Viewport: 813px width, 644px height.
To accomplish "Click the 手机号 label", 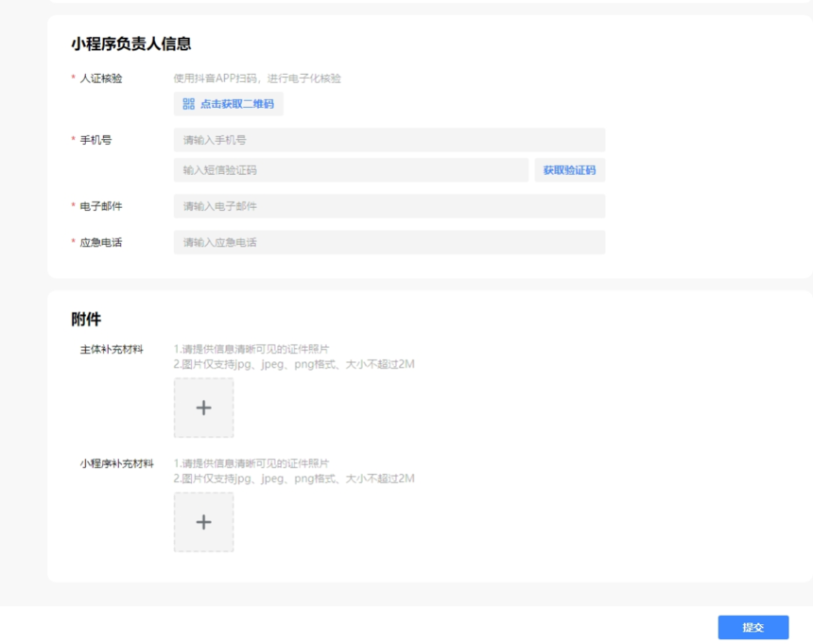I will point(95,140).
